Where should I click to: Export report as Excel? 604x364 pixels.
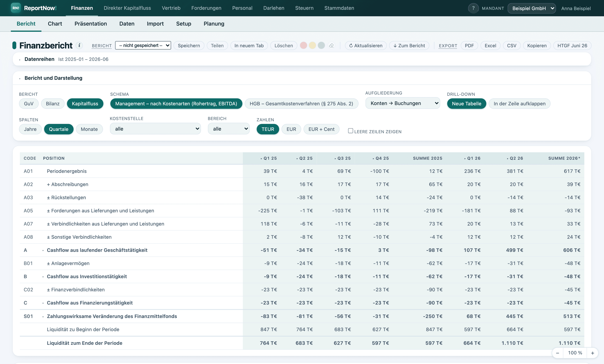coord(490,46)
